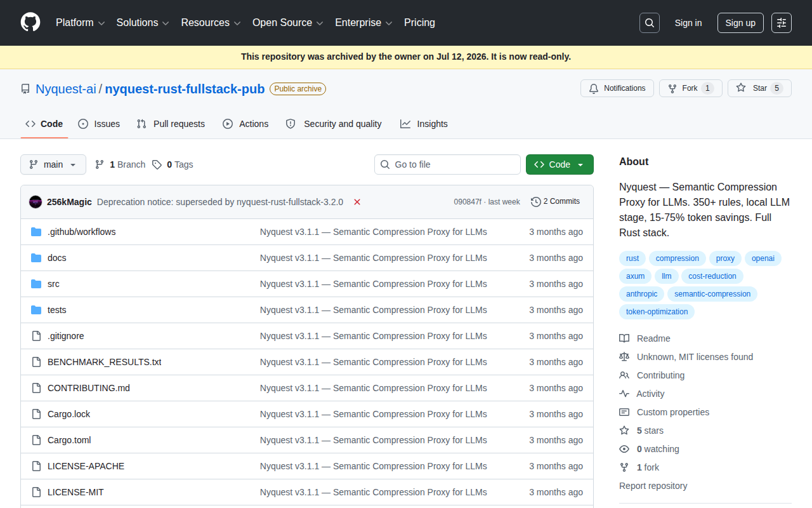Screen dimensions: 812x508
Task: Open the main branch selector dropdown
Action: pyautogui.click(x=53, y=164)
